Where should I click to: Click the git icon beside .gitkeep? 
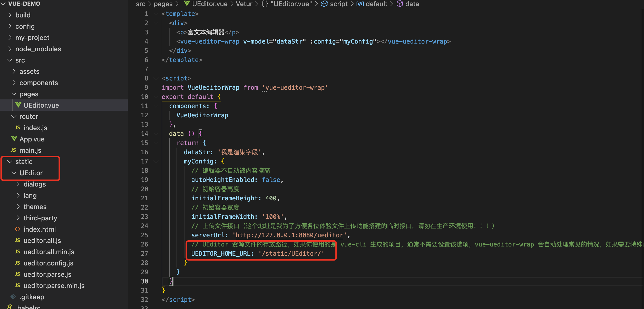[13, 297]
